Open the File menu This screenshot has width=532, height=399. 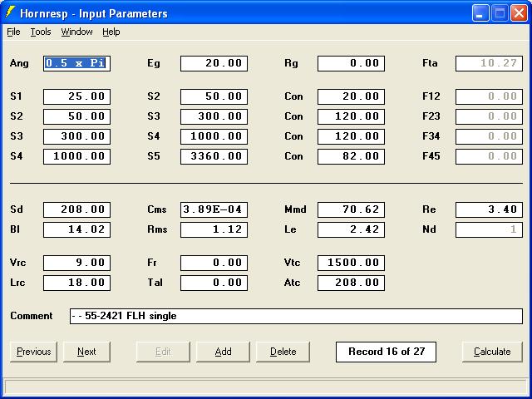coord(13,32)
